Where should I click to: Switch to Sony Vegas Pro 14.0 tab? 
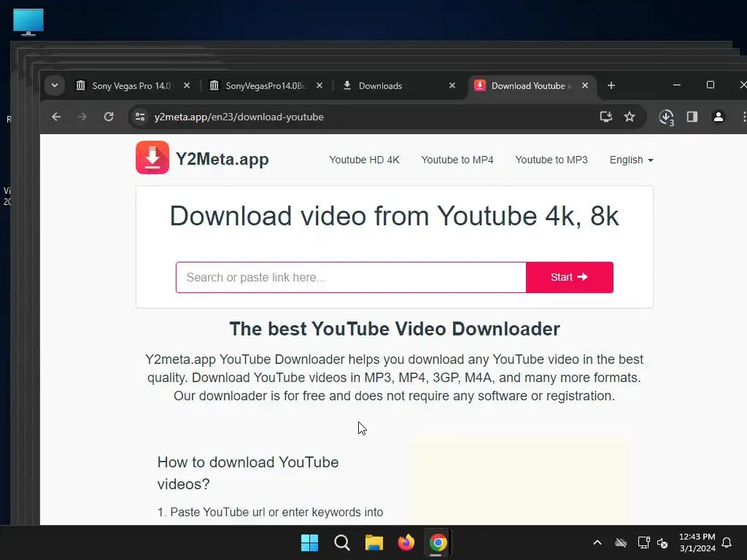[131, 86]
